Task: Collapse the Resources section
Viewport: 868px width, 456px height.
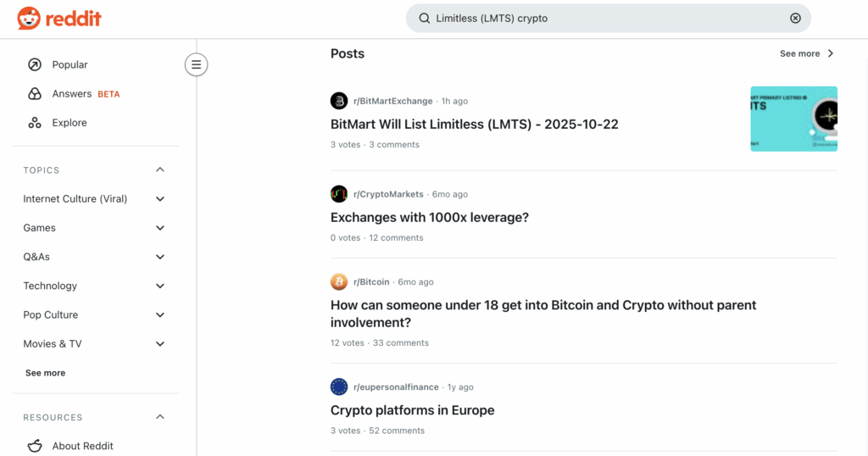Action: coord(160,417)
